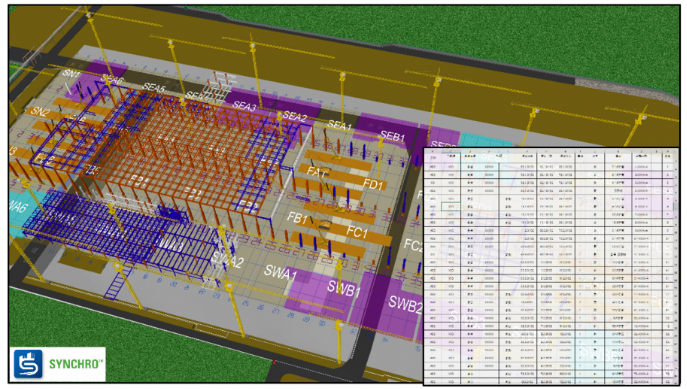Click the SEA5 zone label
This screenshot has width=687, height=389.
tap(153, 88)
